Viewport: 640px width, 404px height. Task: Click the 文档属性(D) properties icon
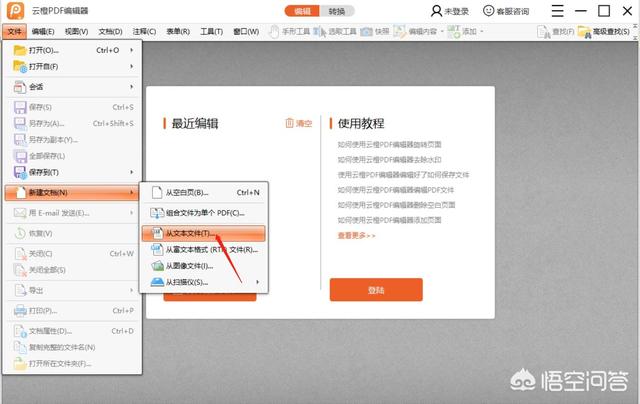pos(20,331)
